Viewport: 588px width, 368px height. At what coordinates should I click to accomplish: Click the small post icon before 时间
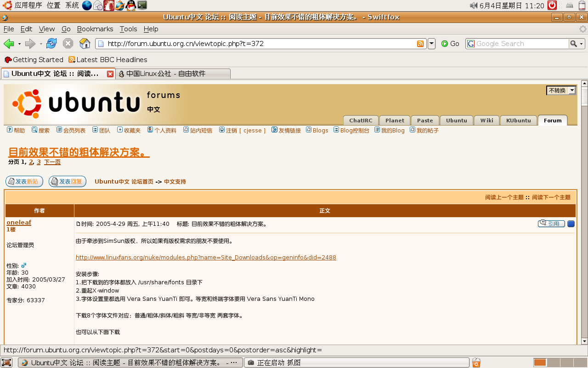(78, 224)
